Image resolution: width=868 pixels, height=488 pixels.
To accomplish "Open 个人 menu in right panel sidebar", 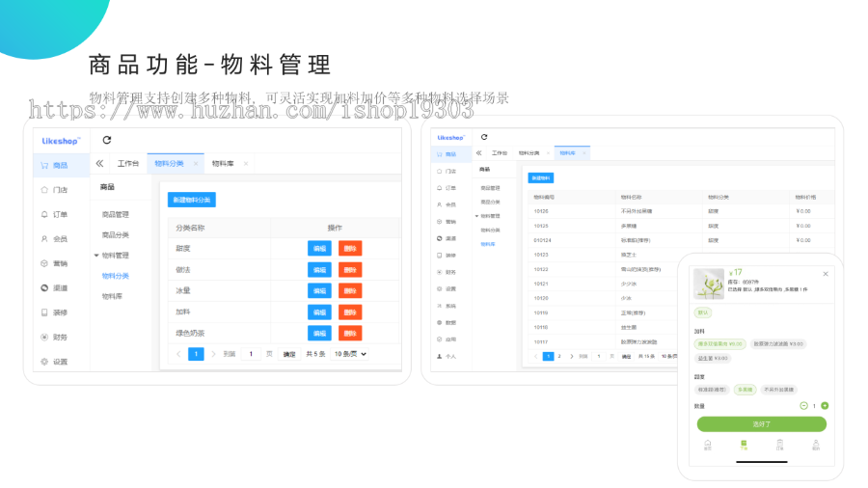I will click(x=447, y=356).
